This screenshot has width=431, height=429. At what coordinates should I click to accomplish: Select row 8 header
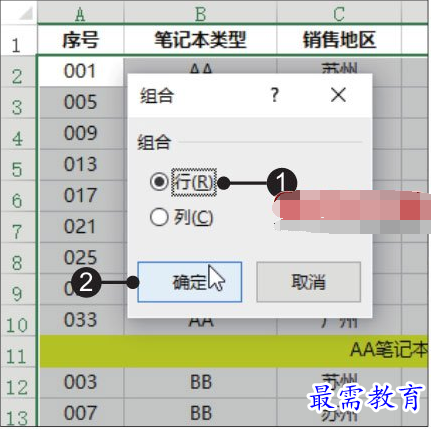pos(18,258)
